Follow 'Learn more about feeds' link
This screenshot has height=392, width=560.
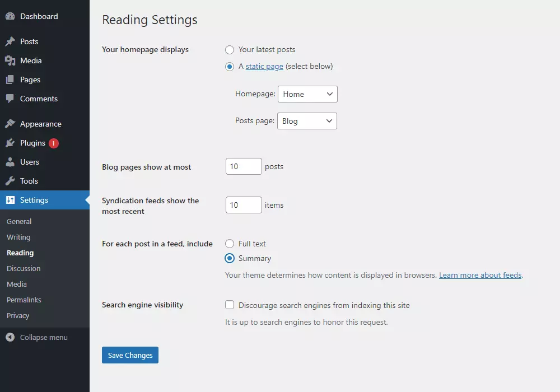(x=480, y=276)
